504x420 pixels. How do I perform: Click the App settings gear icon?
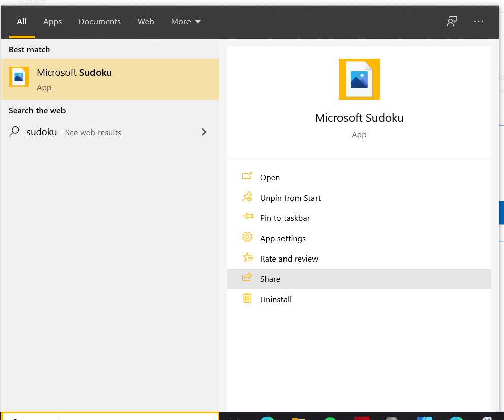(247, 237)
